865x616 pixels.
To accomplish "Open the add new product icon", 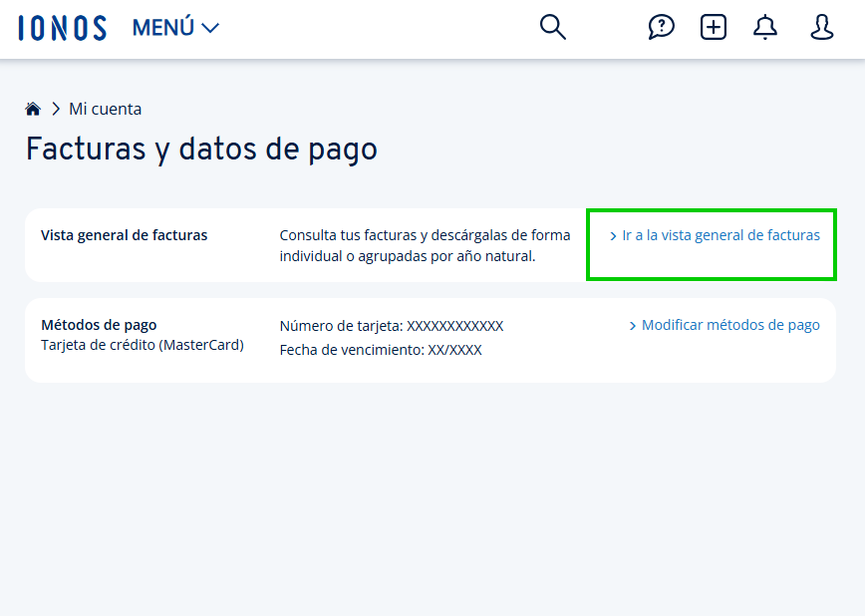I will pyautogui.click(x=714, y=27).
